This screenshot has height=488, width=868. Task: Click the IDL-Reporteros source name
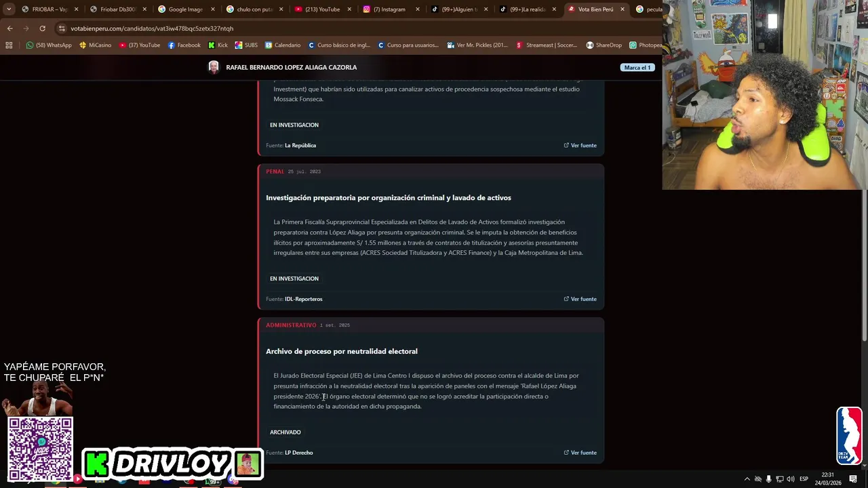[304, 299]
